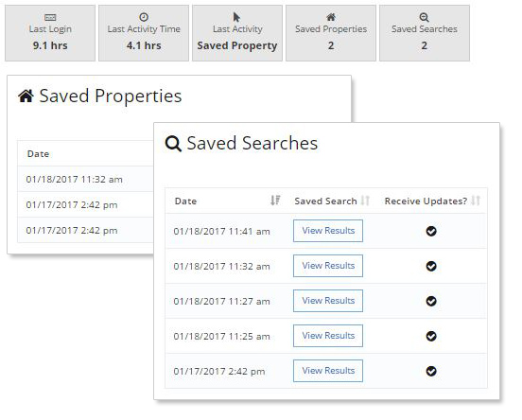The width and height of the screenshot is (522, 420).
Task: Toggle updates checkmark for 11:41 am search
Action: [x=431, y=231]
